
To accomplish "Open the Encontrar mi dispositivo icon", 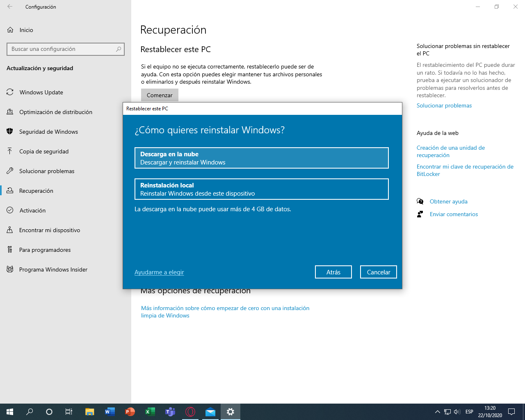I will point(10,230).
